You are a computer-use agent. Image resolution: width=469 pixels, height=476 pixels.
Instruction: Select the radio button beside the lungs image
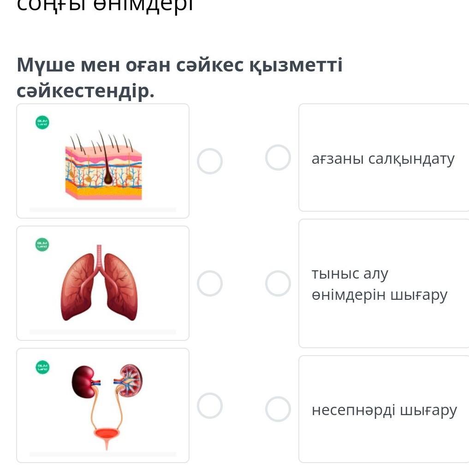pyautogui.click(x=210, y=283)
